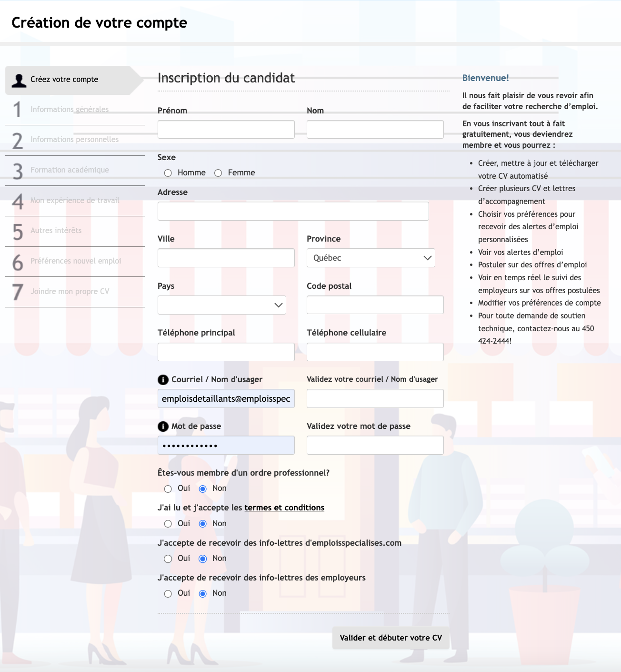Screen dimensions: 621x672
Task: Select the Femme radio button
Action: [x=218, y=173]
